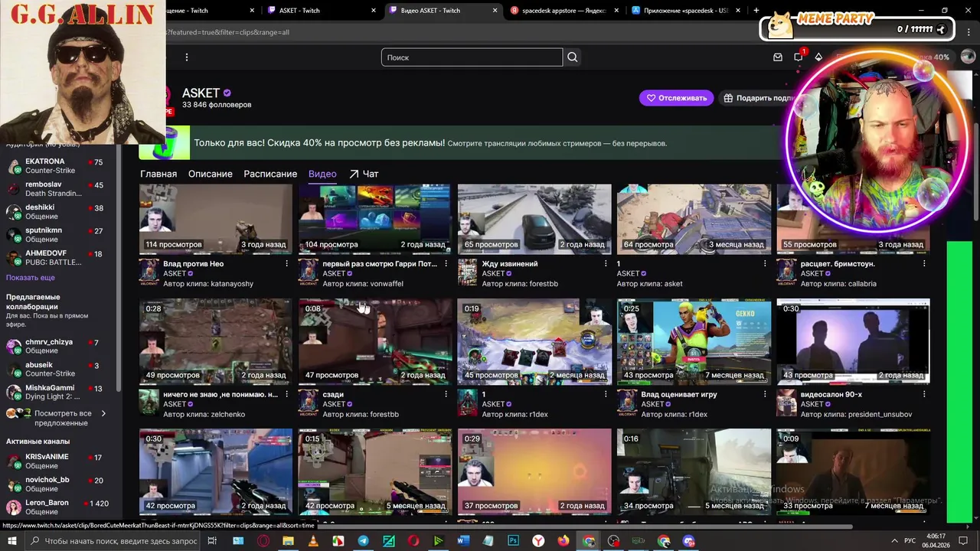The width and height of the screenshot is (980, 551).
Task: Open the Главная channel tab
Action: point(158,174)
